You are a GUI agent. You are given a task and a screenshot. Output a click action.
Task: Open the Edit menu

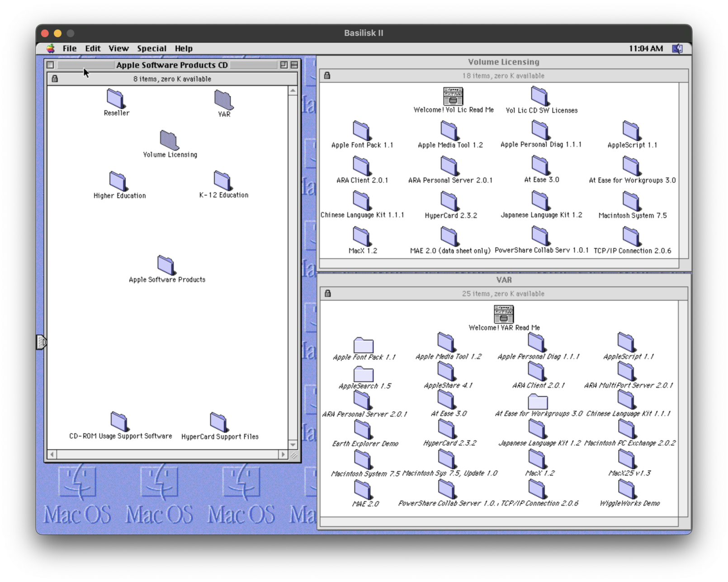pos(93,48)
